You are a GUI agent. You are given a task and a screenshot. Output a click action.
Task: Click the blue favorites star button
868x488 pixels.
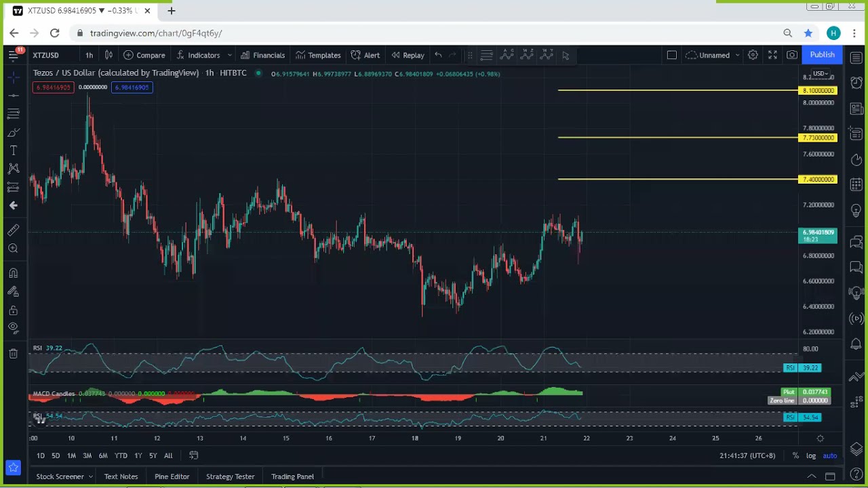click(x=13, y=468)
